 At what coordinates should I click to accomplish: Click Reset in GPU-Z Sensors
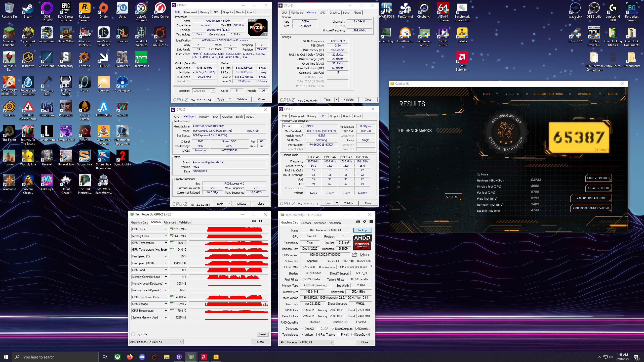[263, 334]
